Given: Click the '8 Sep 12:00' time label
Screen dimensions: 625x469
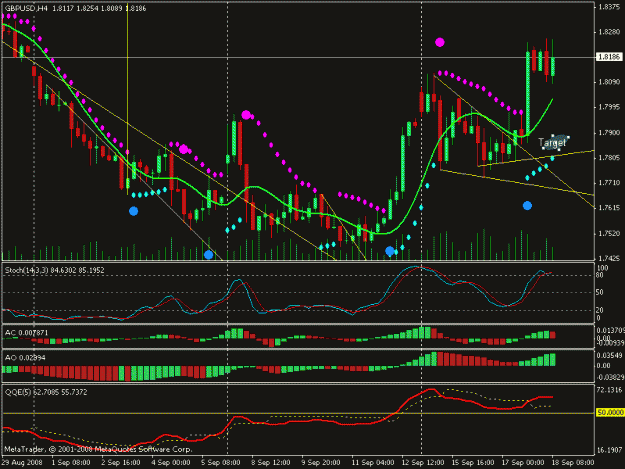Looking at the screenshot, I should (x=271, y=463).
